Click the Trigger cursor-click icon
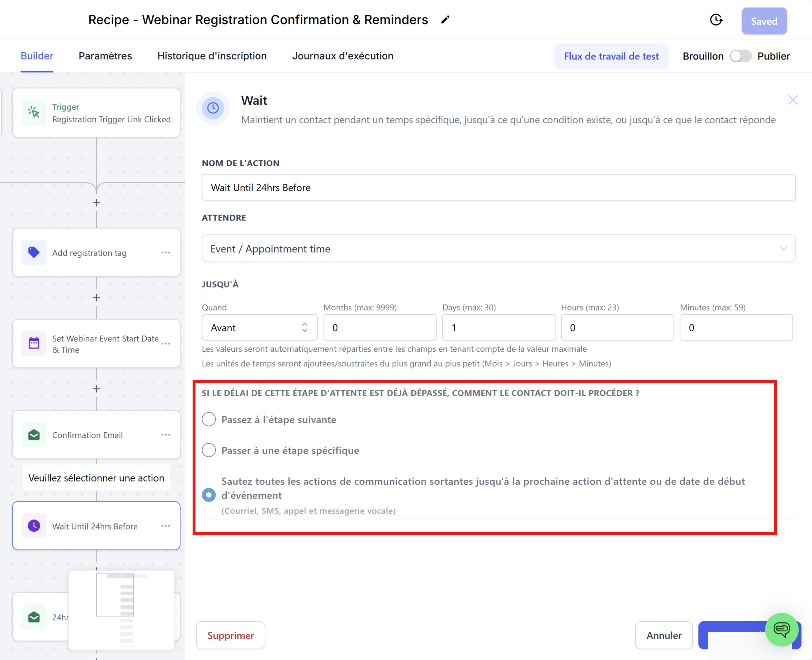Image resolution: width=812 pixels, height=660 pixels. tap(34, 112)
